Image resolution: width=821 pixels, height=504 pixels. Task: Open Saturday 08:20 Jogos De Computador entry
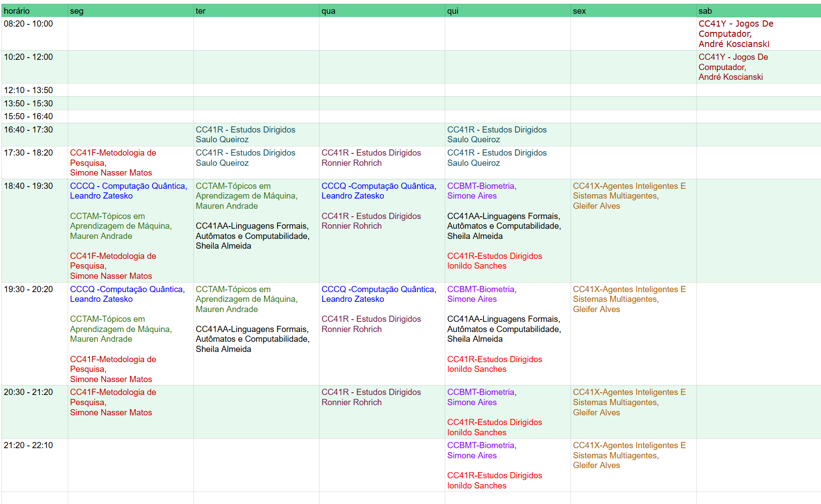tap(735, 34)
